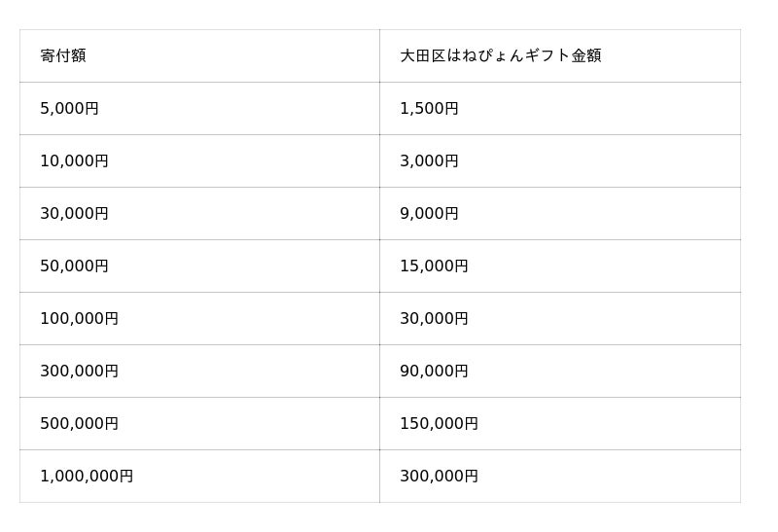Select the 30,000円 donation amount cell
Screen dimensions: 778x532
(x=74, y=214)
